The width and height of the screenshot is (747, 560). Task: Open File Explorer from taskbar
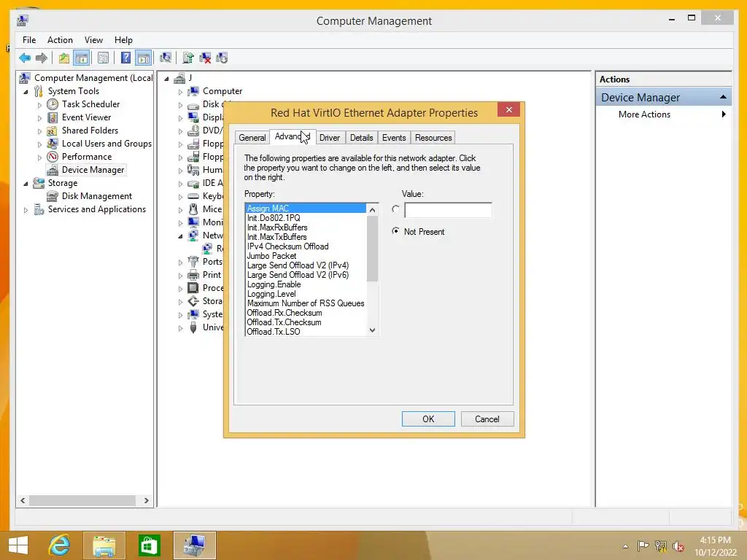coord(104,545)
